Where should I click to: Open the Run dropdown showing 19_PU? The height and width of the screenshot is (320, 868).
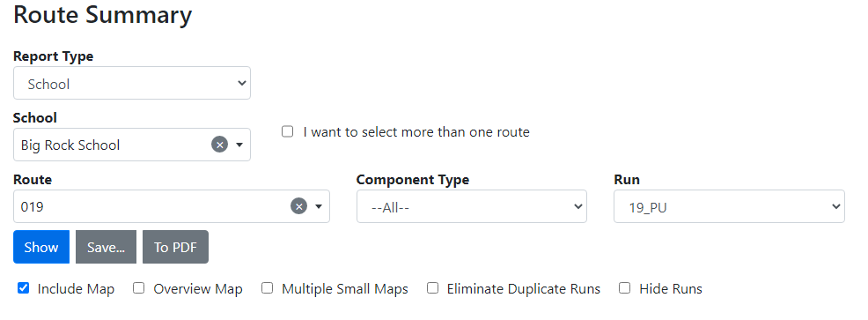[729, 207]
